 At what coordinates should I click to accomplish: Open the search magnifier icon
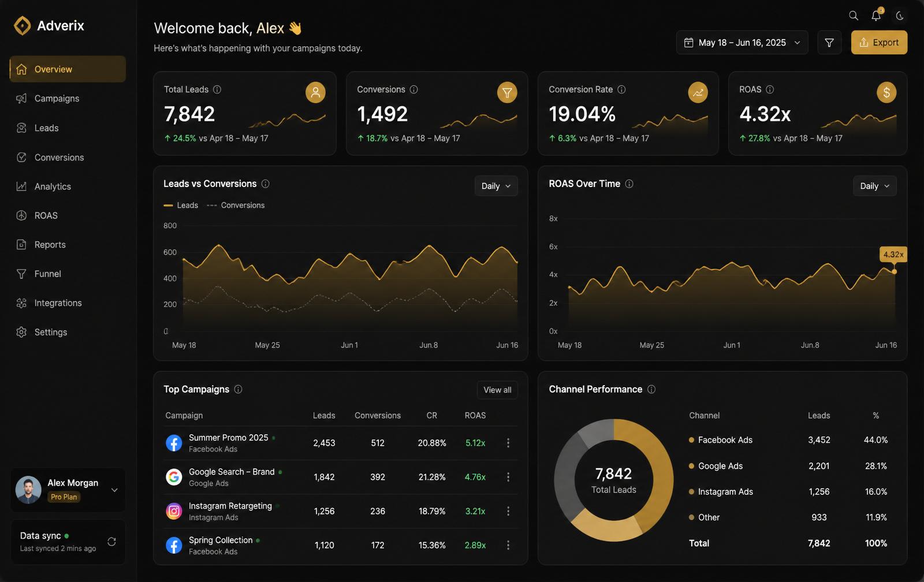(x=854, y=16)
